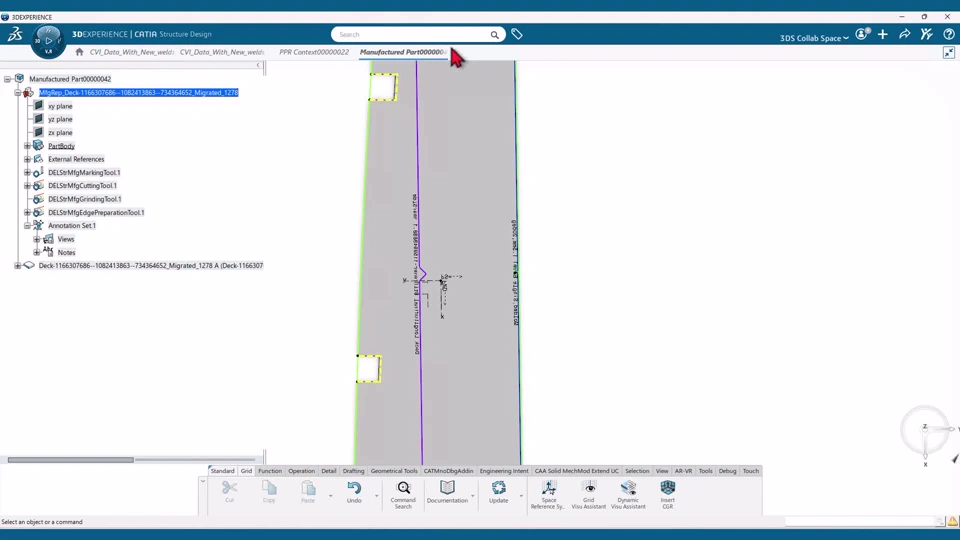This screenshot has width=960, height=540.
Task: Switch to first CVI_Data_With_New_welds tab
Action: pyautogui.click(x=132, y=52)
